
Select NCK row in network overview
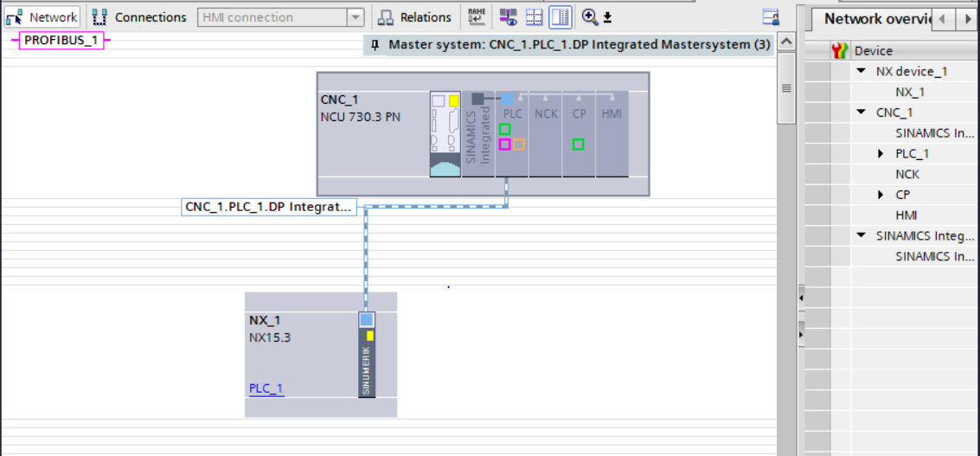pos(907,174)
